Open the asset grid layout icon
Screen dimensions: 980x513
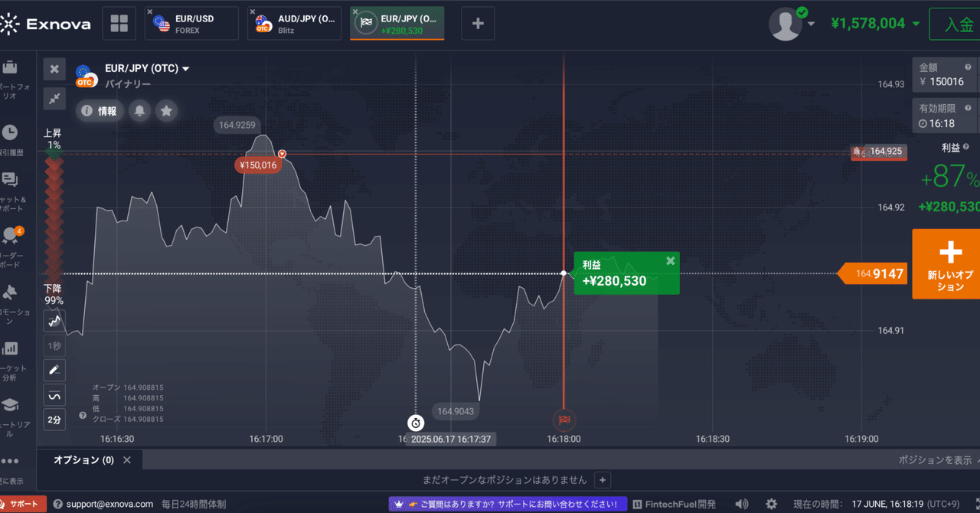tap(119, 24)
